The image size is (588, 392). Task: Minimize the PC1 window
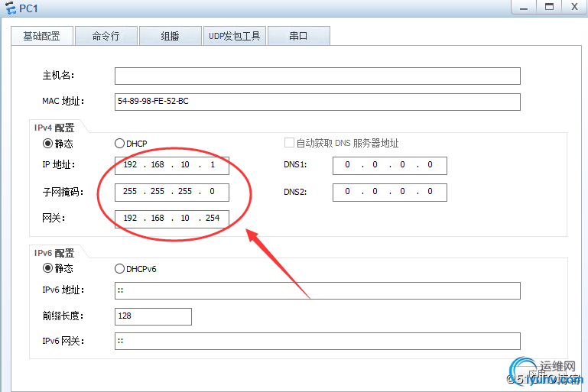pyautogui.click(x=524, y=7)
